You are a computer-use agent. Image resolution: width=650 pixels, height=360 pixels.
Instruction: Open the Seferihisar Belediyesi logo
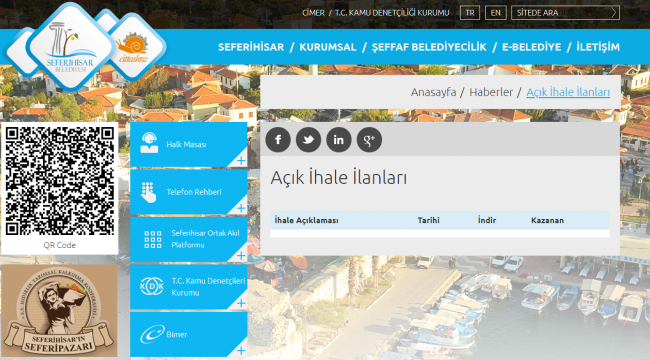pyautogui.click(x=70, y=47)
